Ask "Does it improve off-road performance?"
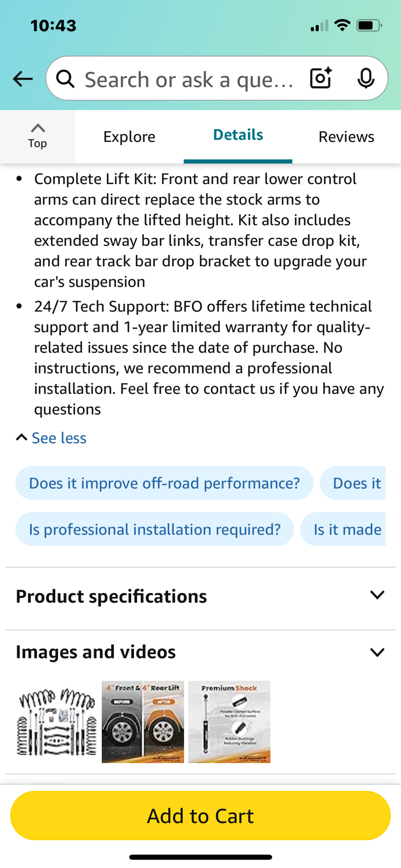401x868 pixels. (164, 483)
